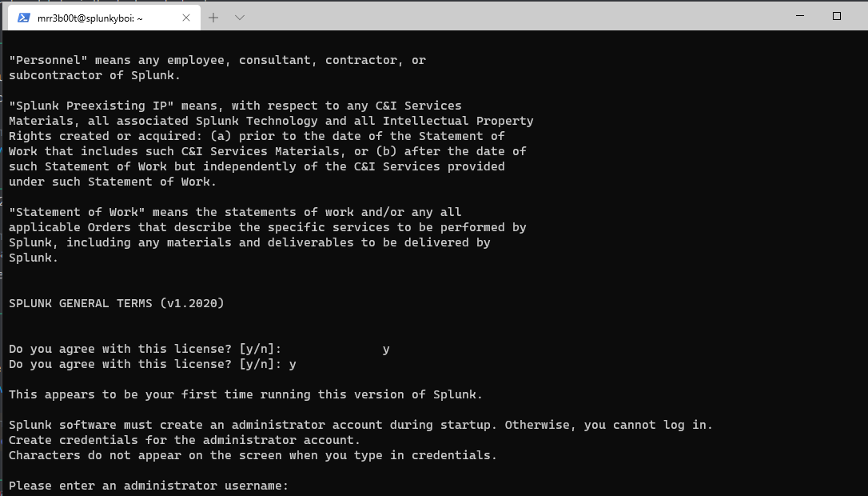Image resolution: width=868 pixels, height=496 pixels.
Task: Maximize the terminal window
Action: point(837,16)
